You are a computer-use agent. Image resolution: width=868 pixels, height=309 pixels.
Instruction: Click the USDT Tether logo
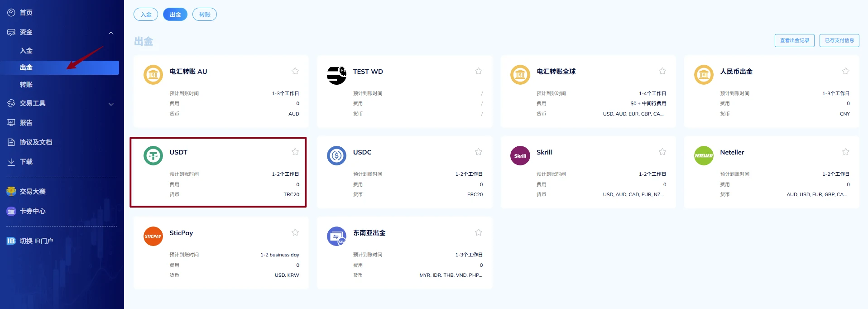[153, 155]
